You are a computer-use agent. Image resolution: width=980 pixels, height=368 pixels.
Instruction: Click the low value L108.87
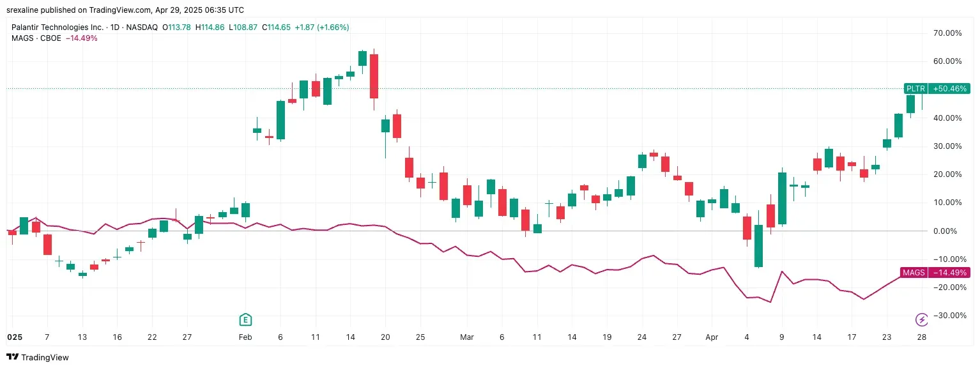[x=243, y=27]
